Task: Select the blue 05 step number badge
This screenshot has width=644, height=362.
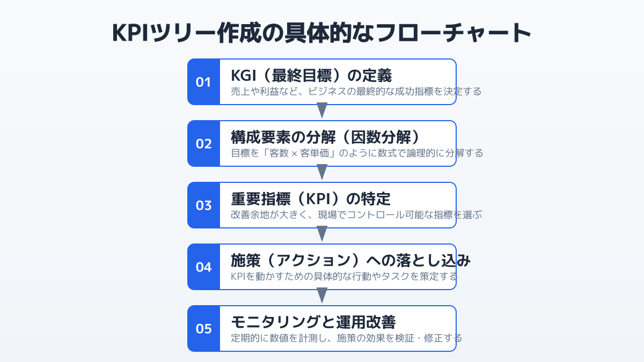Action: [203, 329]
